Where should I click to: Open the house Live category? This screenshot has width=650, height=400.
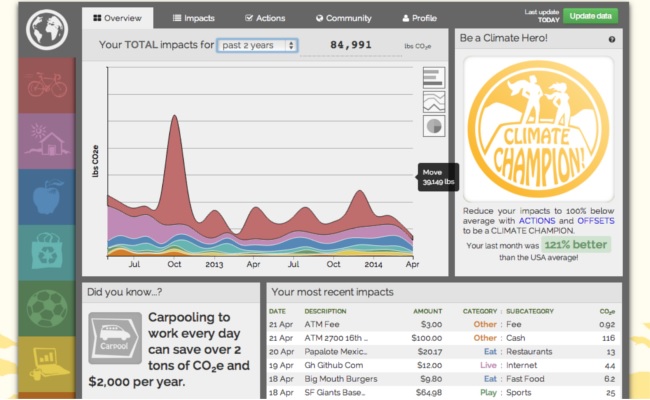(47, 141)
